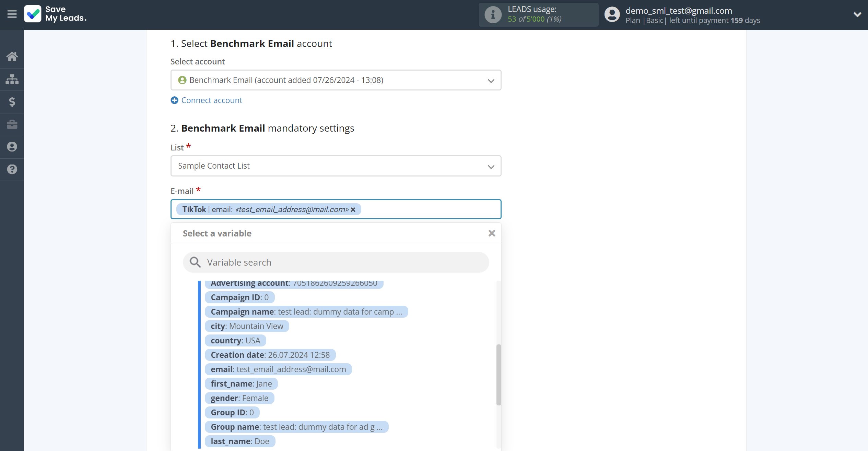Select the first_name: Jane variable
Image resolution: width=868 pixels, height=451 pixels.
point(241,384)
